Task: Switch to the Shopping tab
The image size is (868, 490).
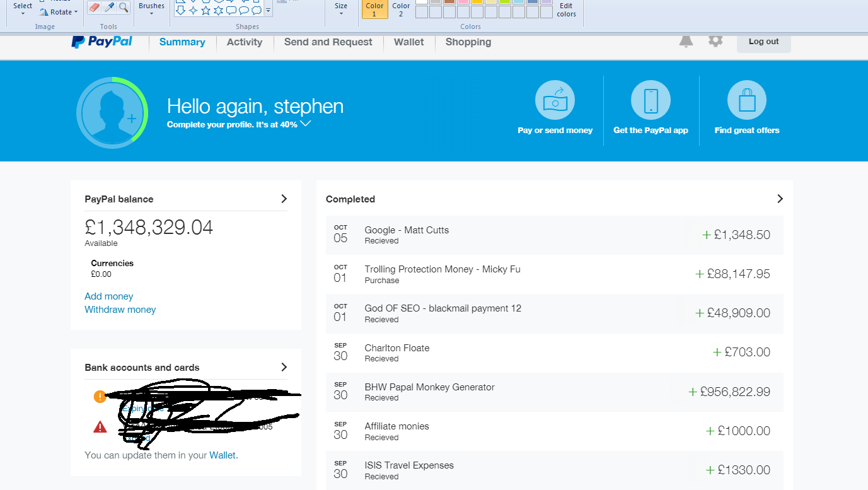Action: (x=468, y=42)
